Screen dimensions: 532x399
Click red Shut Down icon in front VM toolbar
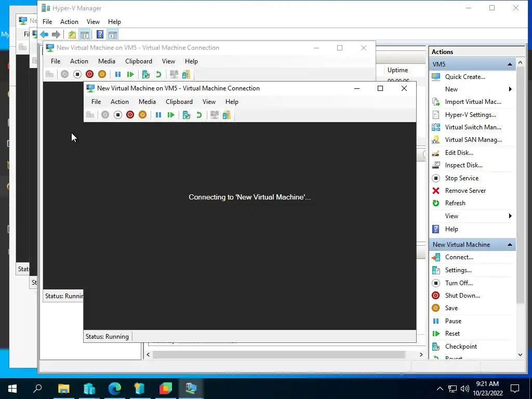130,115
